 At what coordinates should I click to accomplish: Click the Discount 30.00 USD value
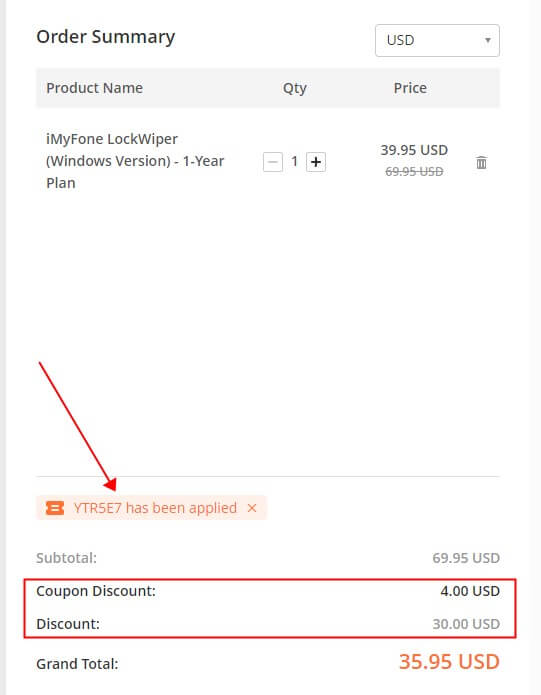coord(466,624)
